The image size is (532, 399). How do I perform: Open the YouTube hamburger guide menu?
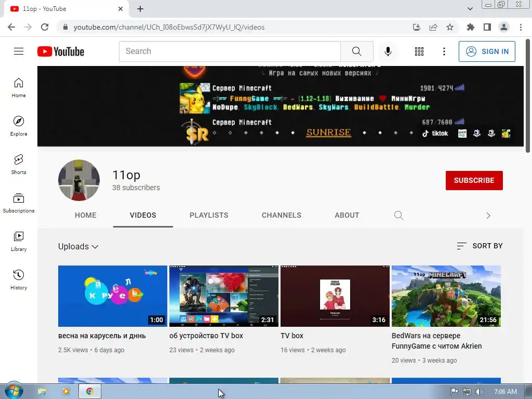coord(19,51)
